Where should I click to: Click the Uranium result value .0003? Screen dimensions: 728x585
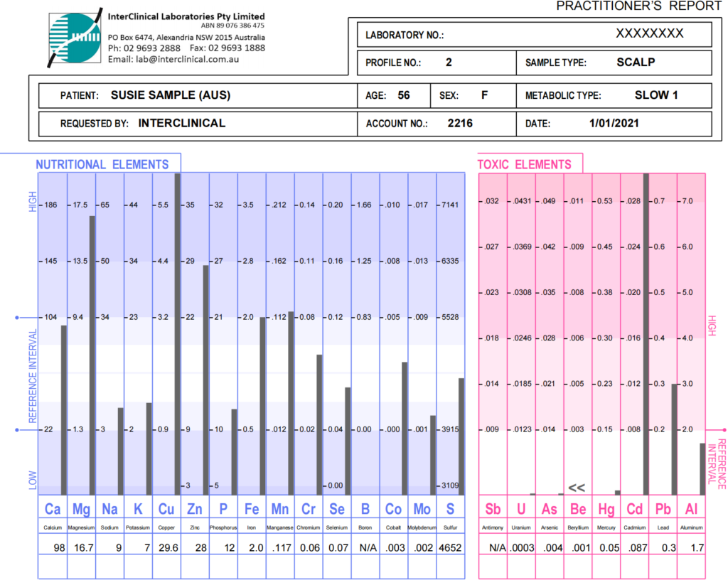click(x=523, y=548)
